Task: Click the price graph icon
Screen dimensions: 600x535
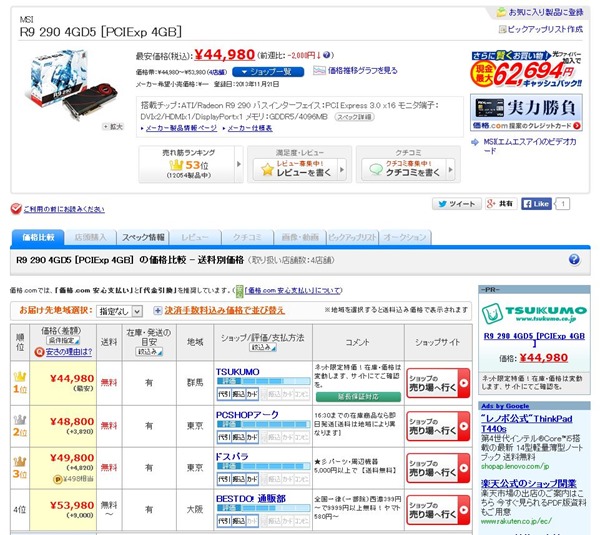Action: 319,70
